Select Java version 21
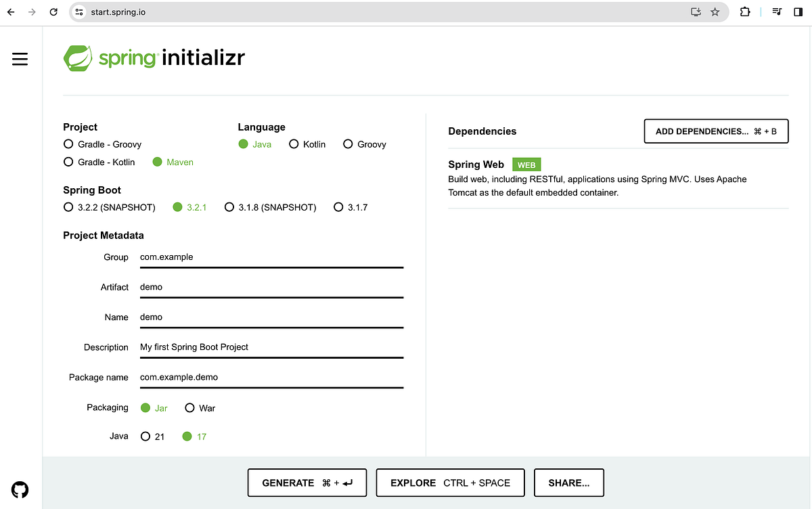Image resolution: width=812 pixels, height=509 pixels. (145, 437)
